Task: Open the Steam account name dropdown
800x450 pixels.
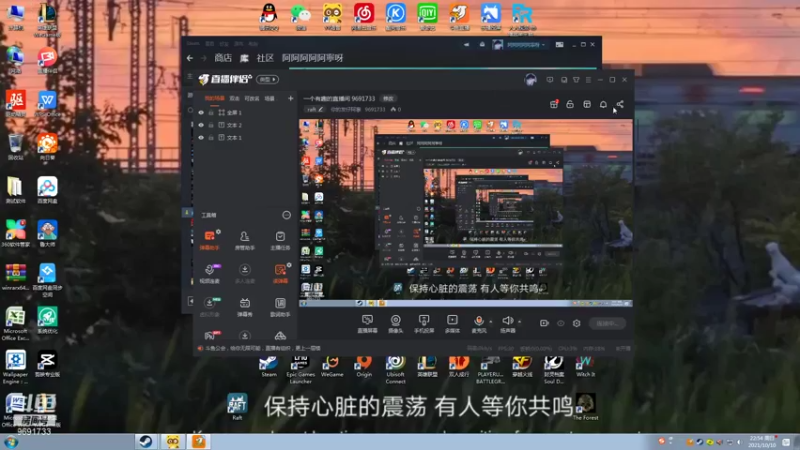Action: 526,45
